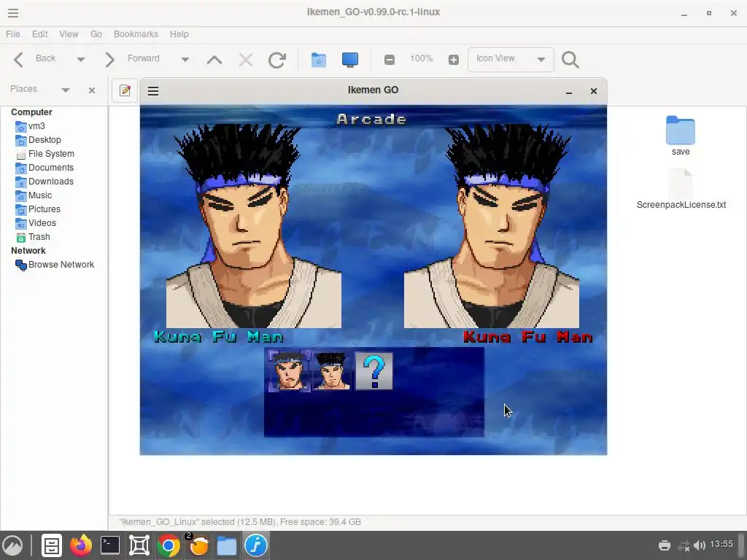Image resolution: width=747 pixels, height=560 pixels.
Task: Click the Stop loading X icon
Action: [x=246, y=60]
